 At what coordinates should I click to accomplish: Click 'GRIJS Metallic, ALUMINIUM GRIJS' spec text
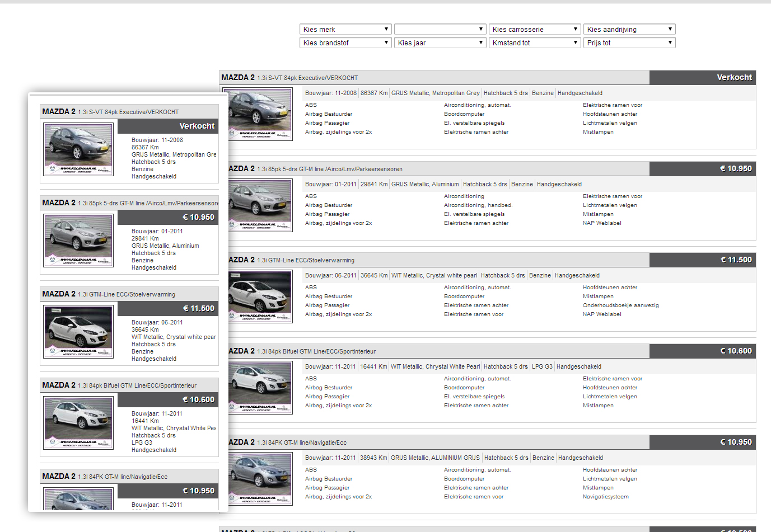pos(435,458)
